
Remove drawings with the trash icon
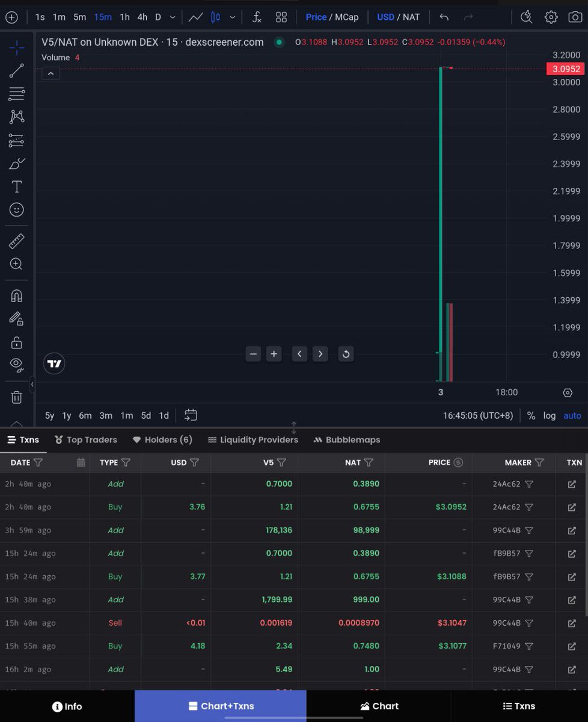(17, 397)
